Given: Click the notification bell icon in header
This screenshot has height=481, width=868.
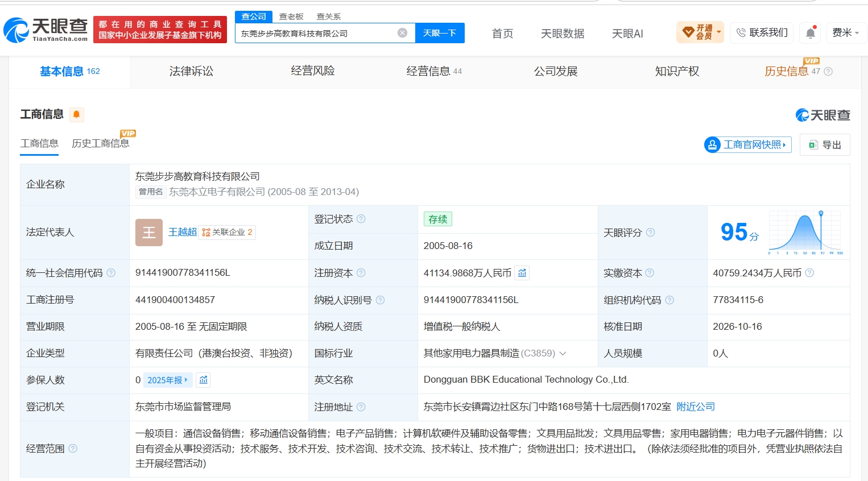Looking at the screenshot, I should [810, 33].
